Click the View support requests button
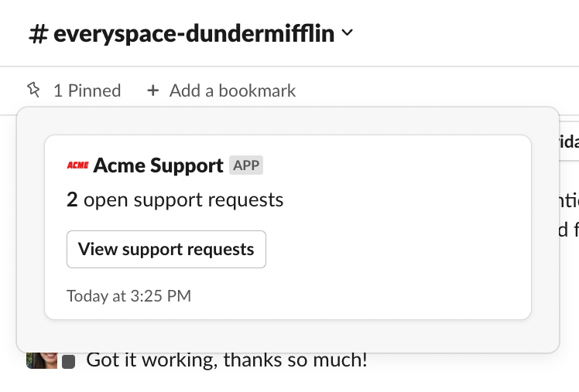This screenshot has height=392, width=579. click(166, 249)
